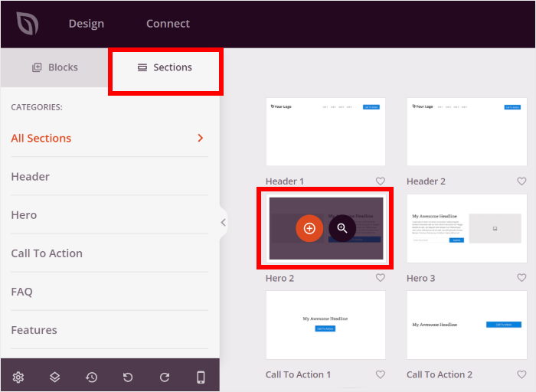Select the Header 1 section thumbnail
Viewport: 536px width, 392px height.
point(325,132)
